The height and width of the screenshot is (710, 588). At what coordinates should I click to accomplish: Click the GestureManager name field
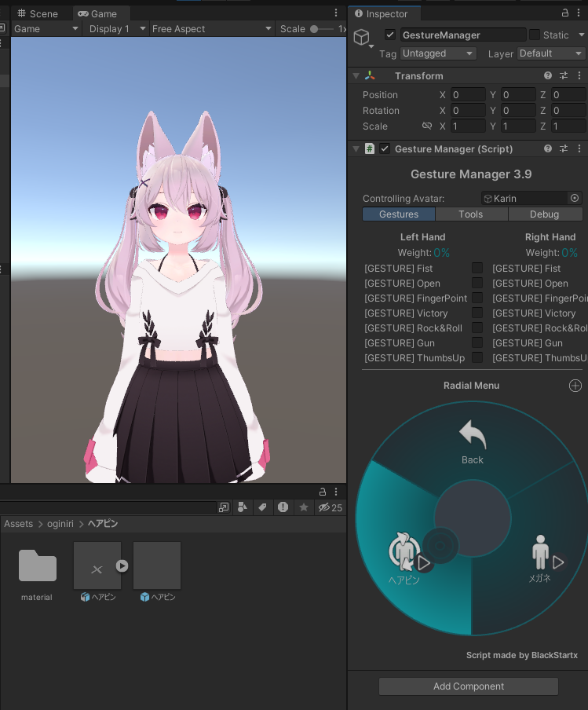pyautogui.click(x=463, y=35)
